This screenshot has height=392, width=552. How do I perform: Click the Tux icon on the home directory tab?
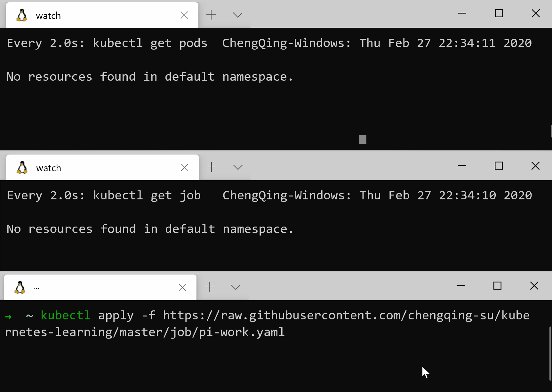point(20,288)
